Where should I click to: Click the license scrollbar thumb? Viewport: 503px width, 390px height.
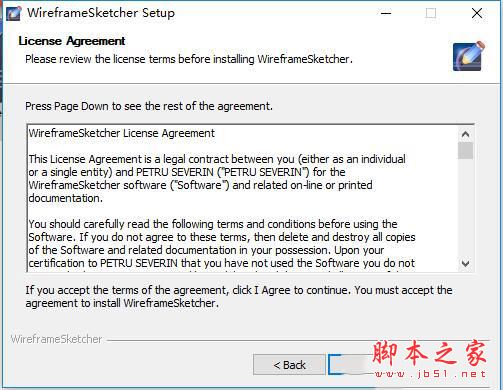point(465,151)
